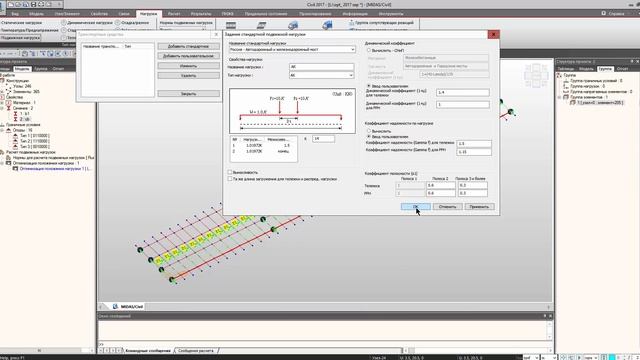Screen dimensions: 640x360
Task: Close the standard moving load dialog
Action: [x=493, y=34]
